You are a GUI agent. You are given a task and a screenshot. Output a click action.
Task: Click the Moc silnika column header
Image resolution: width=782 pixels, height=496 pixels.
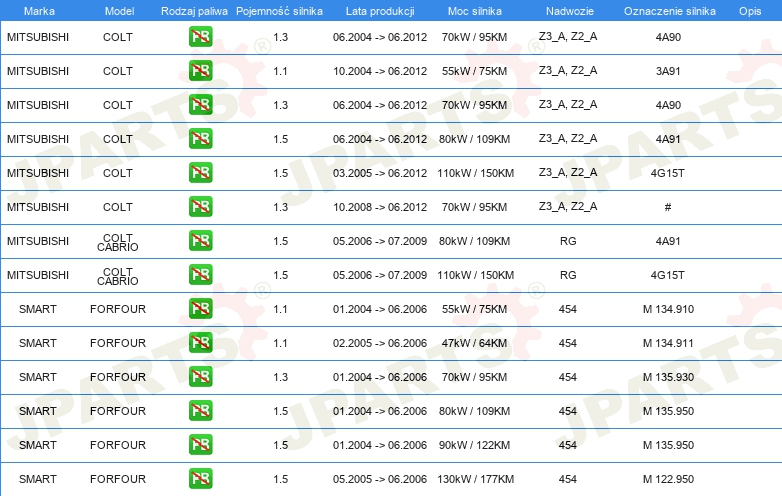[475, 11]
